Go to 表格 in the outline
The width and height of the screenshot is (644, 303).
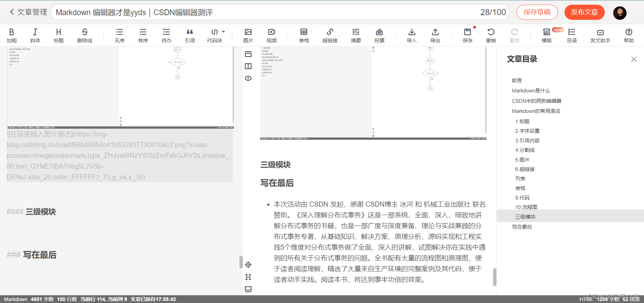pyautogui.click(x=521, y=188)
